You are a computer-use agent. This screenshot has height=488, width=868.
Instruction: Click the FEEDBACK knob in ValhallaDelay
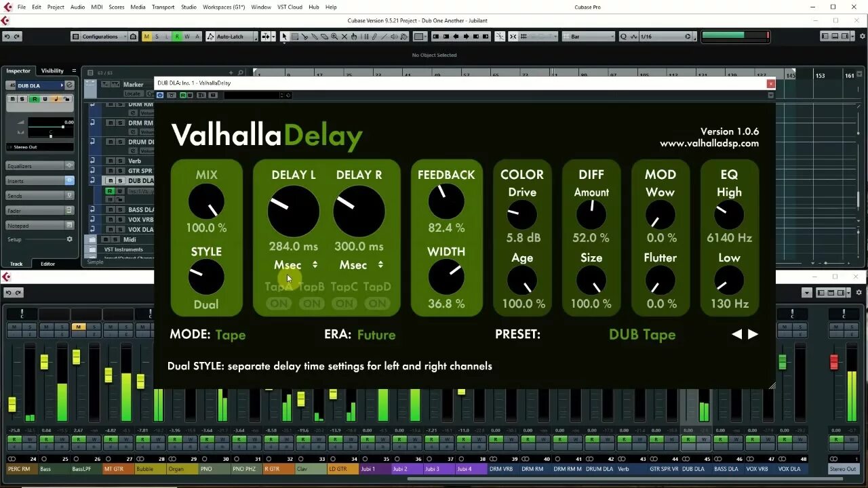point(446,201)
